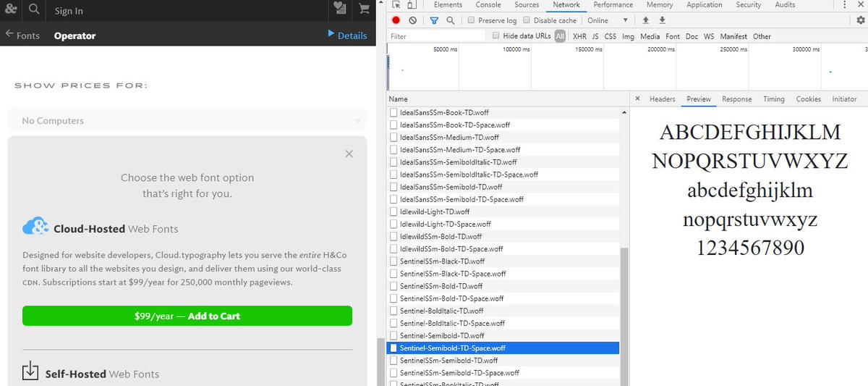This screenshot has width=868, height=386.
Task: Switch to the Elements tab
Action: point(448,4)
